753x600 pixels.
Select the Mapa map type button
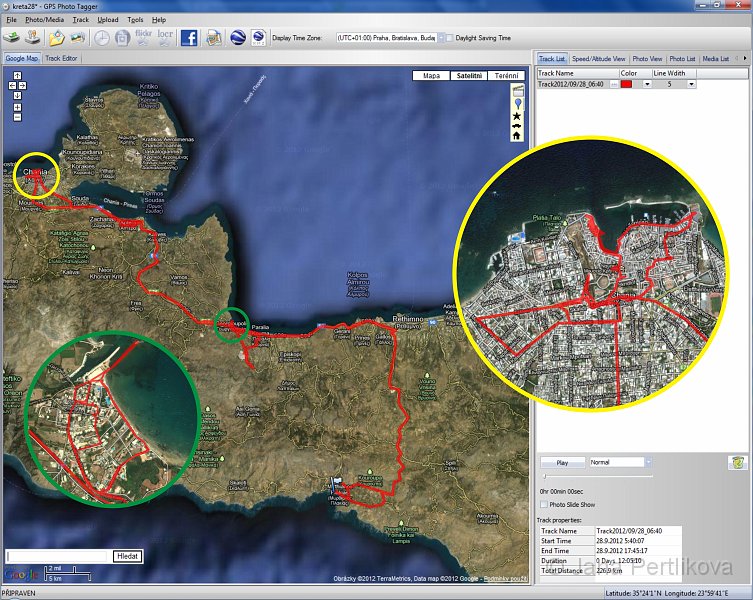click(431, 75)
